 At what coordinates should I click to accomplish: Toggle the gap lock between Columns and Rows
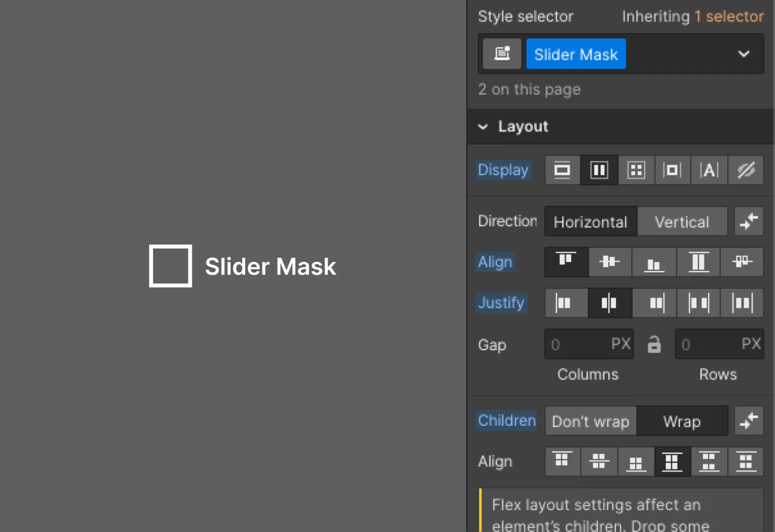pos(654,344)
